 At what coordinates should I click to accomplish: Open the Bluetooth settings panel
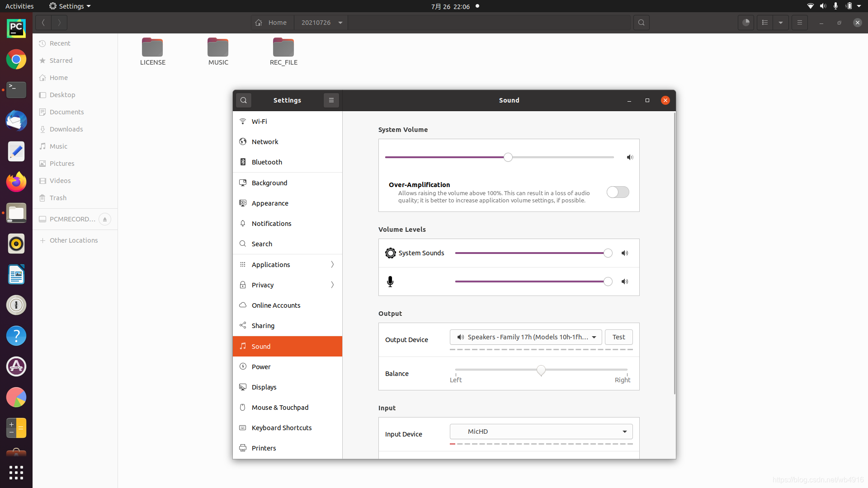click(x=267, y=162)
